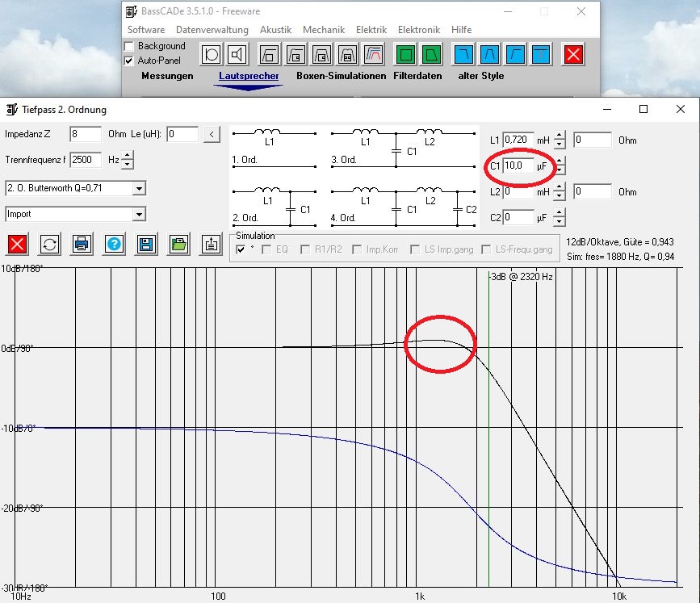
Task: Click the Lautsprecher link
Action: click(249, 76)
